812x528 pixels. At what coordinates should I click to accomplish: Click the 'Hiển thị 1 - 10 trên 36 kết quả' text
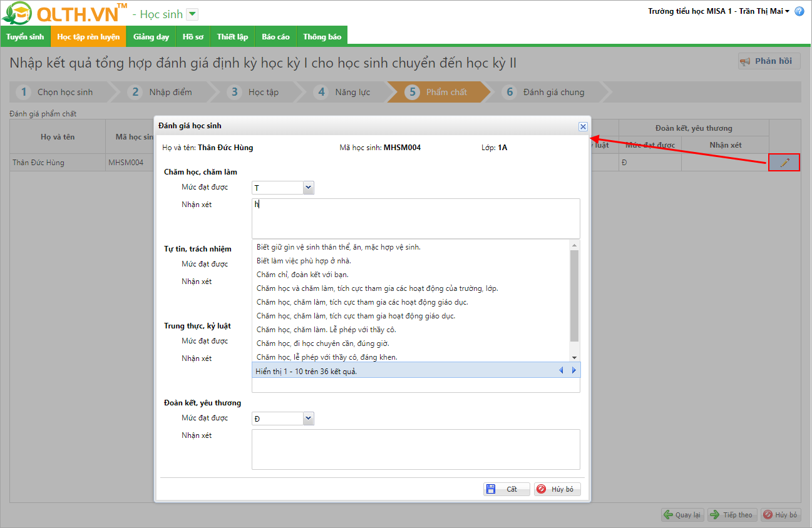point(307,372)
